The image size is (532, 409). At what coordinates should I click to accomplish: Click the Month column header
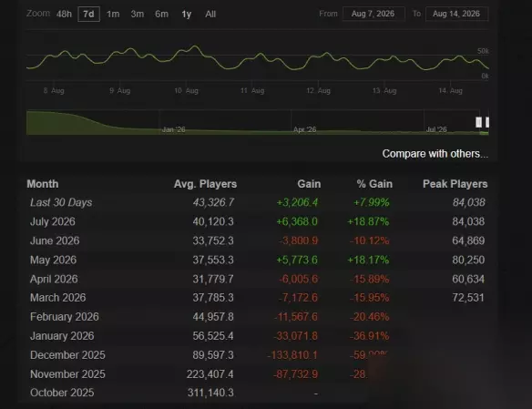tap(43, 184)
